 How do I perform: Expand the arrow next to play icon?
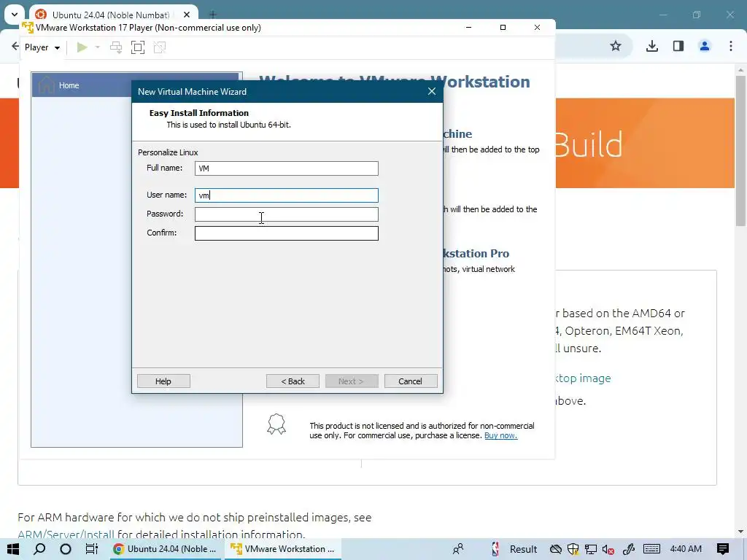pyautogui.click(x=98, y=47)
